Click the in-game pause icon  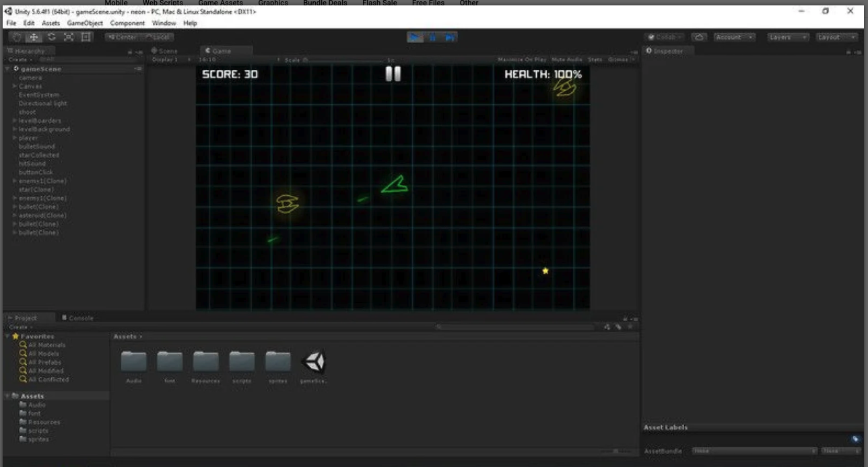393,74
